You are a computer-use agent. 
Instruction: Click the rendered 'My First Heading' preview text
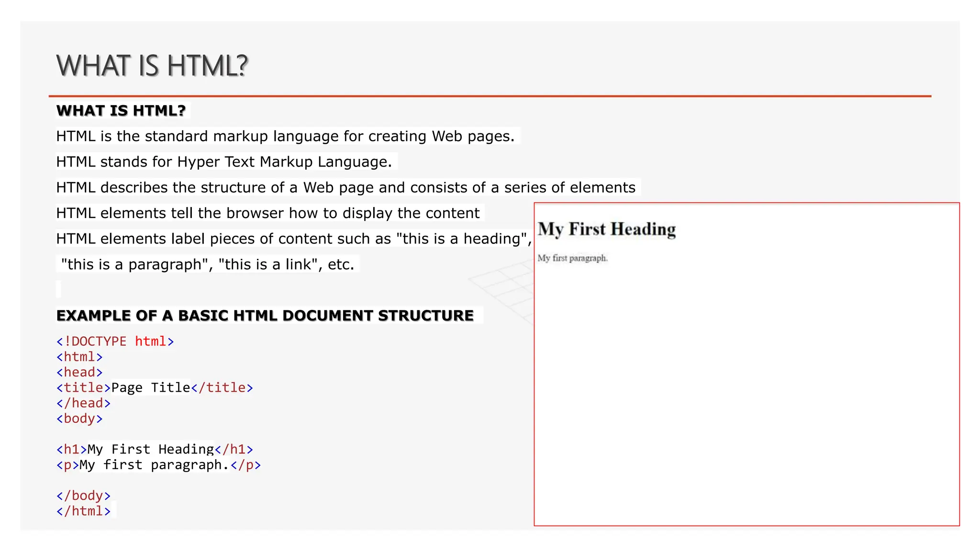tap(607, 229)
